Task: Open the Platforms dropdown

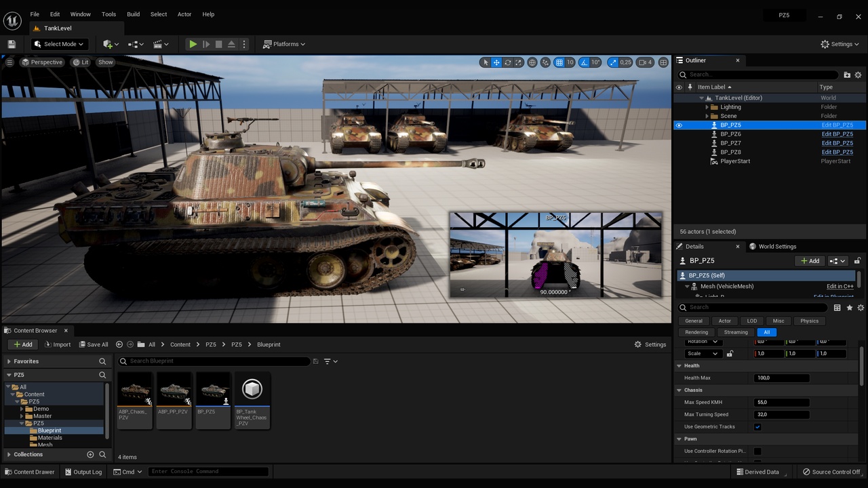Action: [285, 44]
